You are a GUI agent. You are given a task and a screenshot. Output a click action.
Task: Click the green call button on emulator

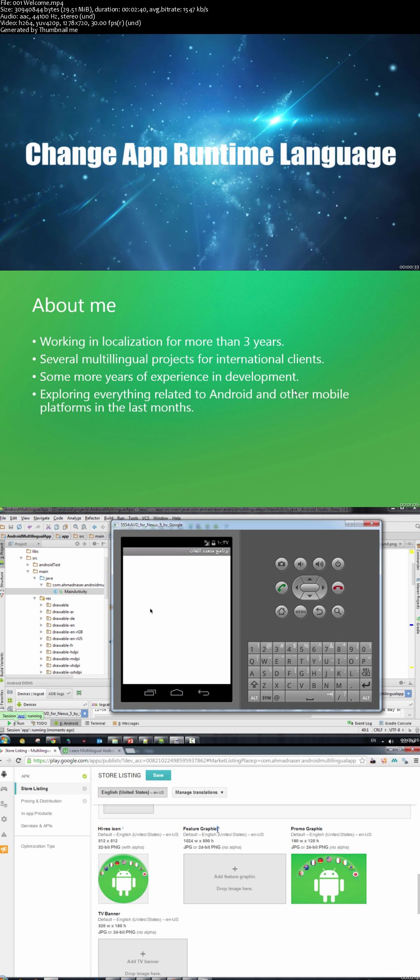[281, 588]
